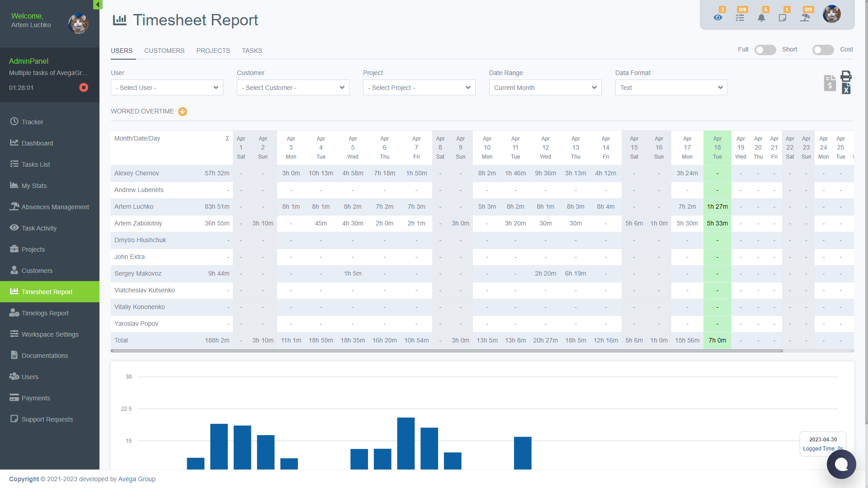This screenshot has width=868, height=488.
Task: Open the tasks checklist icon
Action: click(740, 18)
